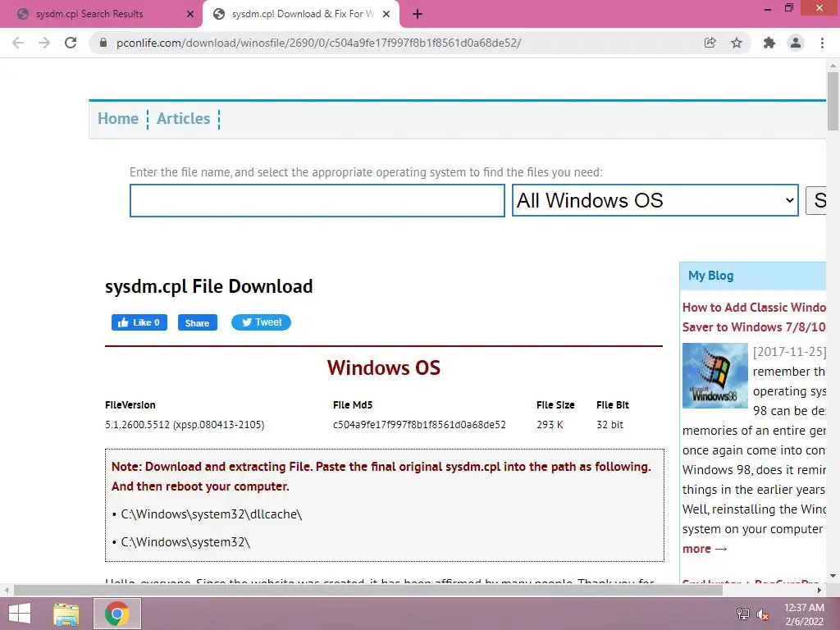Click the address bar URL

click(x=319, y=43)
